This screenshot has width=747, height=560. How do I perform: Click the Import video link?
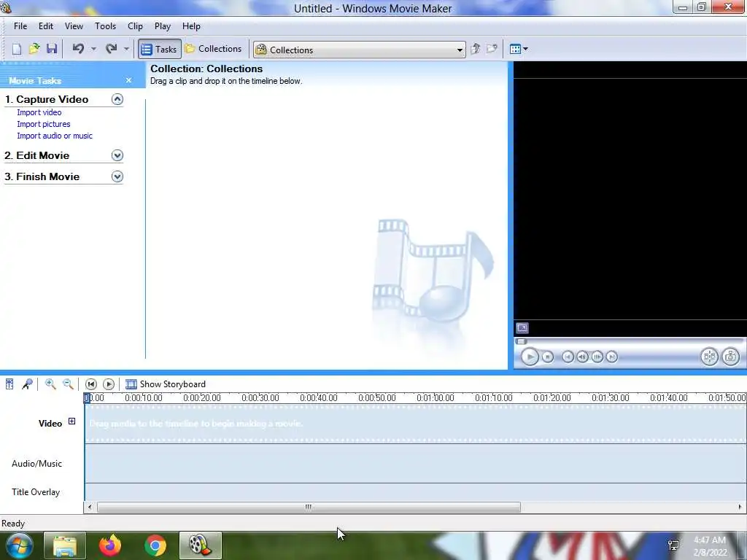point(39,112)
